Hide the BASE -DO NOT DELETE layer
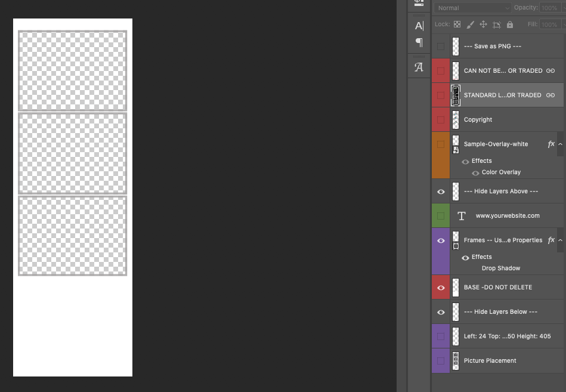The image size is (566, 392). (x=441, y=288)
